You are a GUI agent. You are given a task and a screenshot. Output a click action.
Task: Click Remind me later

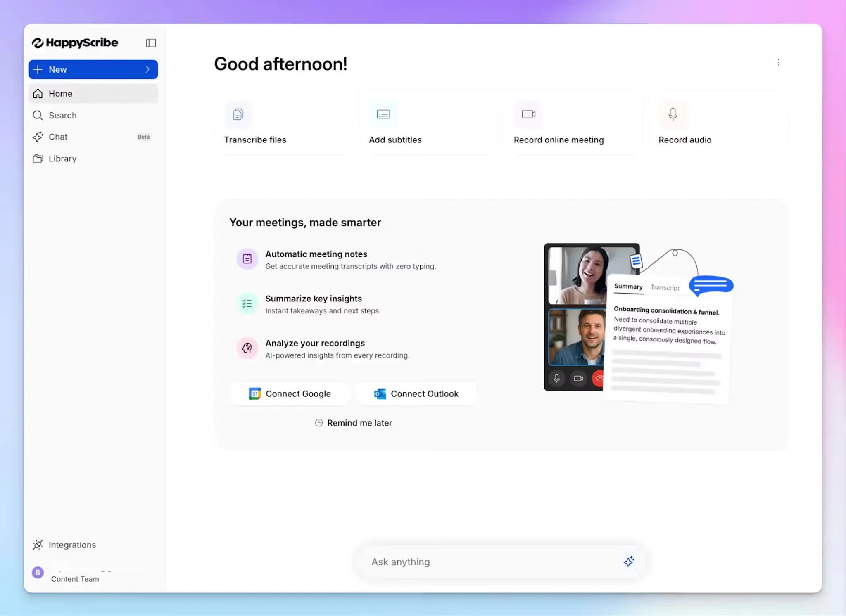353,422
